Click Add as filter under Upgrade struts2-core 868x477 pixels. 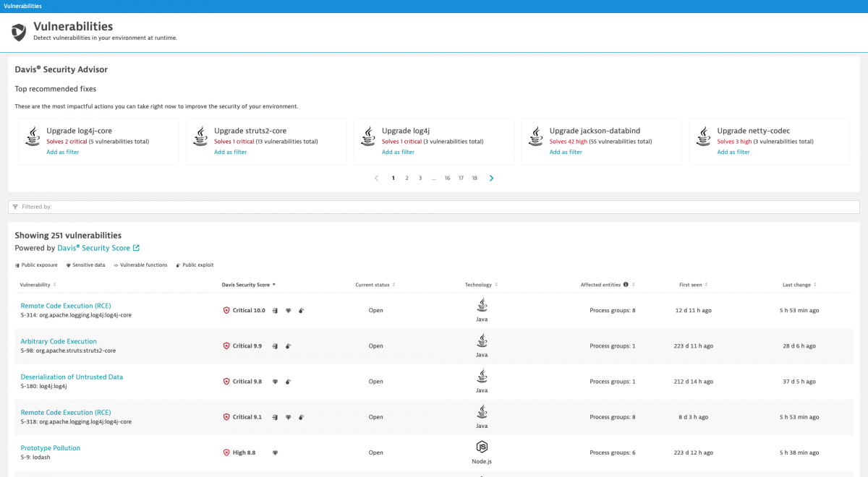(230, 152)
